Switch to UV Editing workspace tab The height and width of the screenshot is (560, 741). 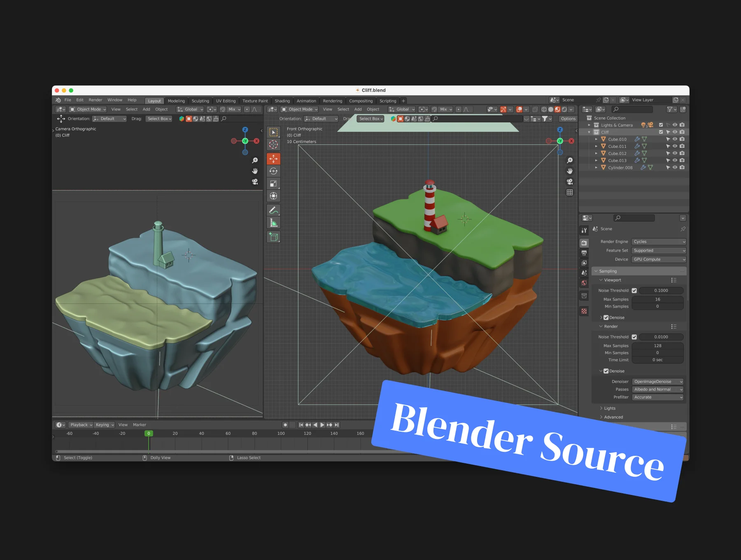coord(226,101)
